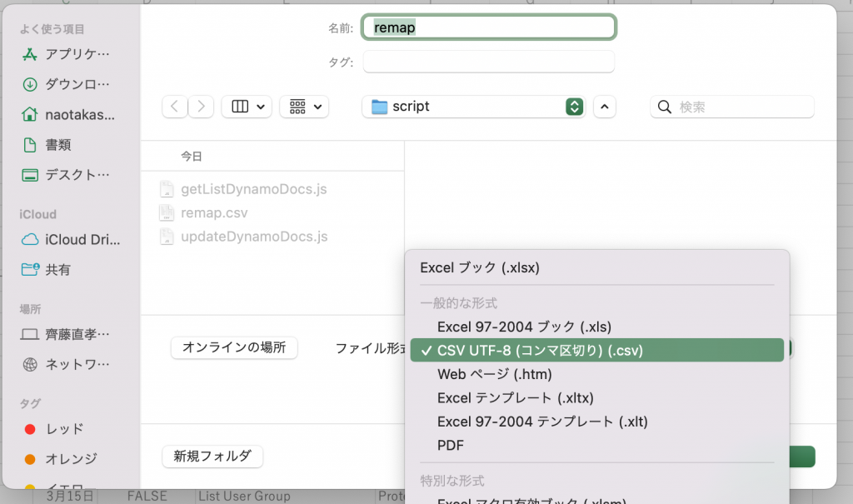Click the back navigation arrow
The width and height of the screenshot is (853, 504).
[175, 107]
